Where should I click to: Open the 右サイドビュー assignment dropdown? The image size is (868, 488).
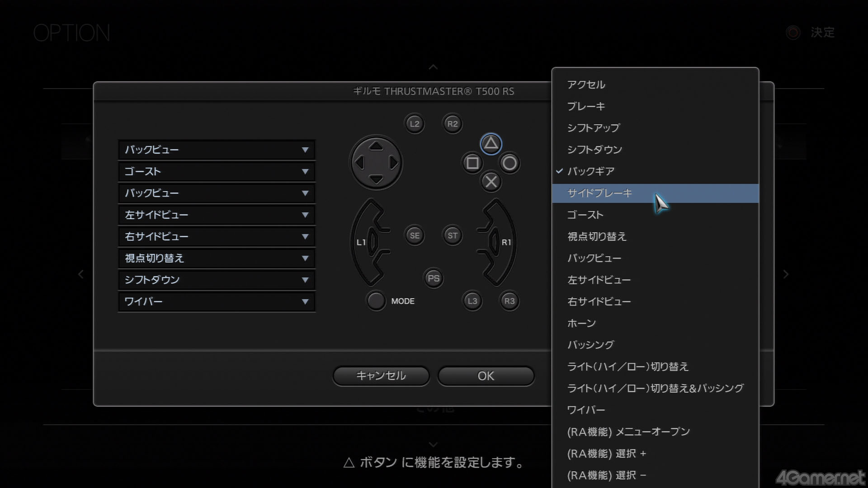(217, 237)
